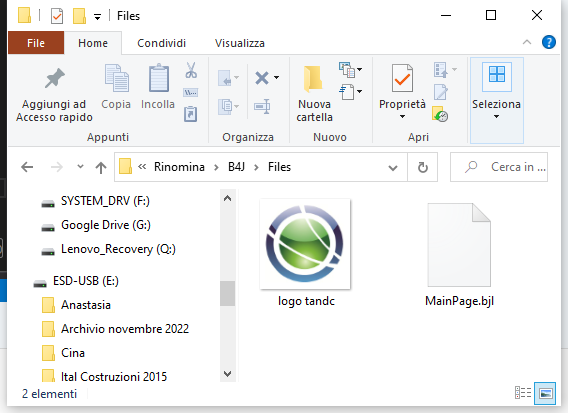Open recent locations dropdown arrow
Viewport: 568px width, 413px height.
click(80, 167)
